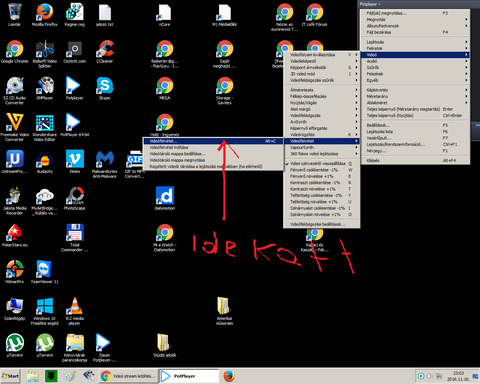Choose Videófelvétel indítása in the submenu
This screenshot has height=384, width=480.
[213, 147]
